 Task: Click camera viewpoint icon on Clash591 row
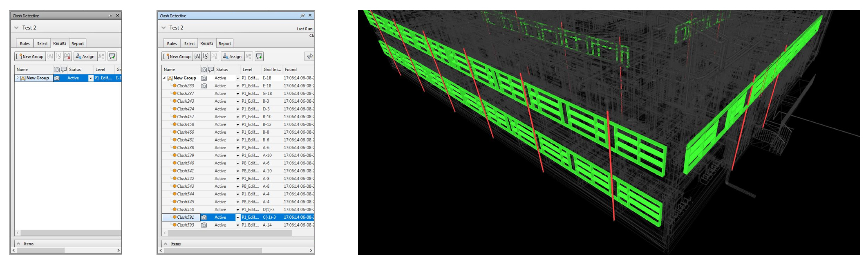pos(204,217)
